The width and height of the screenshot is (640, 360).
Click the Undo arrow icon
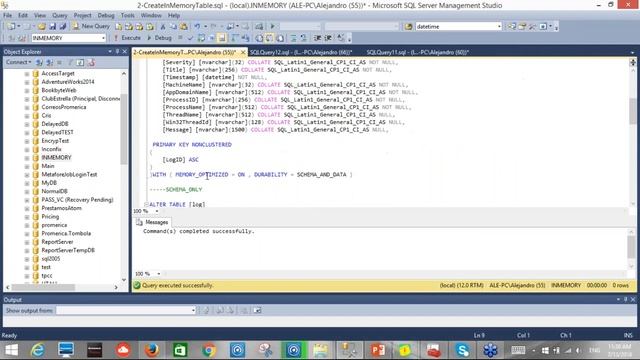coord(197,26)
